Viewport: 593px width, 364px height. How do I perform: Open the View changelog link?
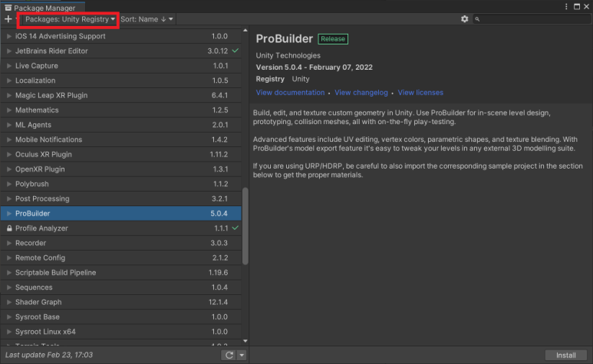pos(361,93)
